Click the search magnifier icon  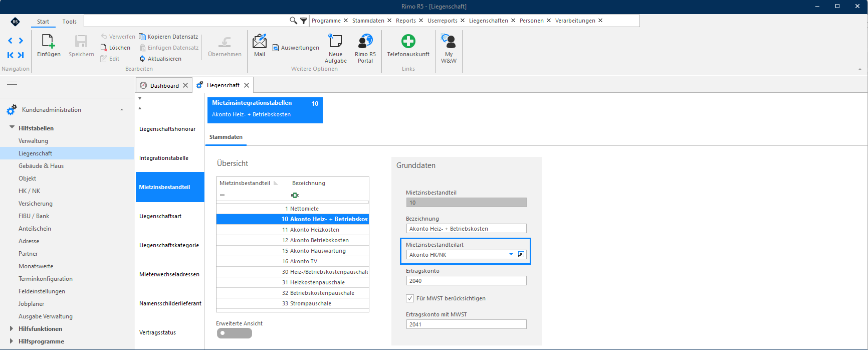pyautogui.click(x=293, y=21)
